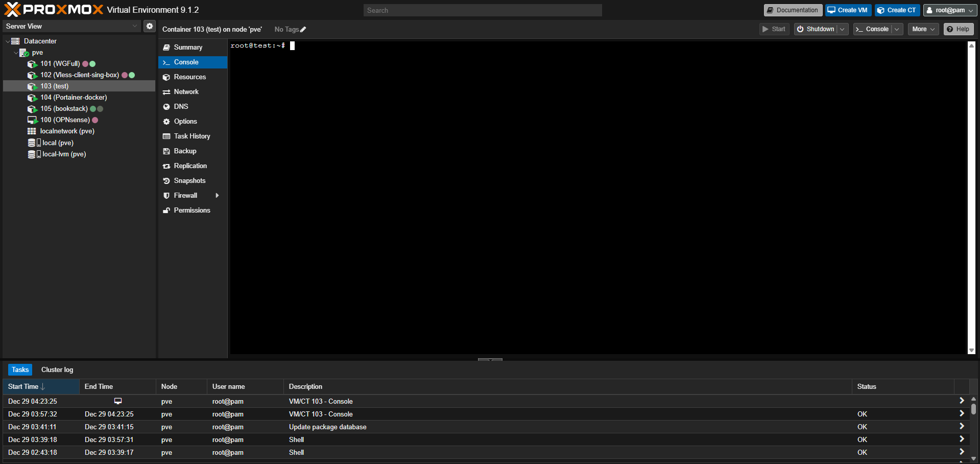Image resolution: width=980 pixels, height=464 pixels.
Task: Click the Help button
Action: [x=959, y=29]
